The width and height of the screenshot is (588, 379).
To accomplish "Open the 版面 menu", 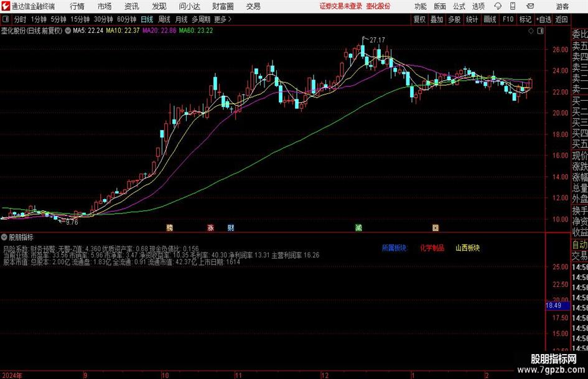I will click(x=440, y=6).
